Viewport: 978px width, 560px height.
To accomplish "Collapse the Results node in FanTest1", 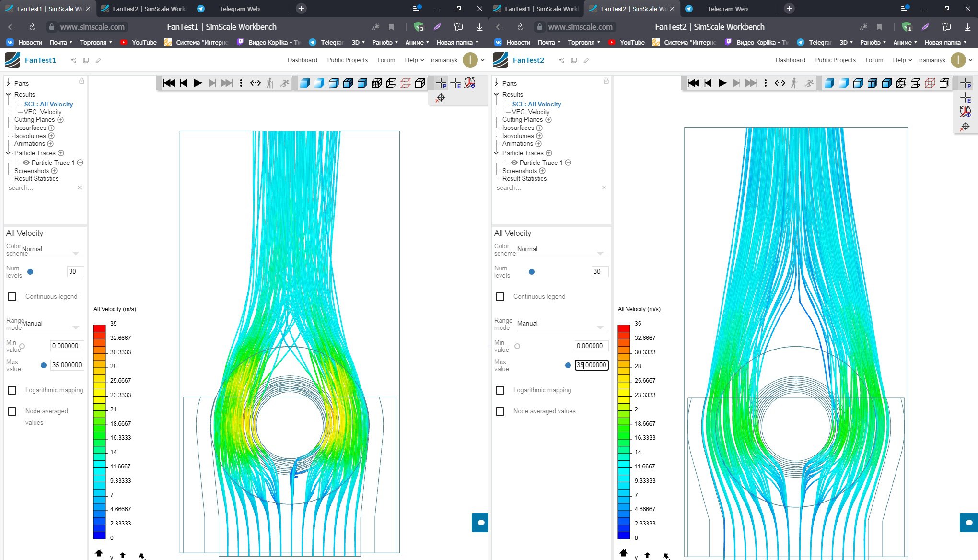I will (x=8, y=94).
